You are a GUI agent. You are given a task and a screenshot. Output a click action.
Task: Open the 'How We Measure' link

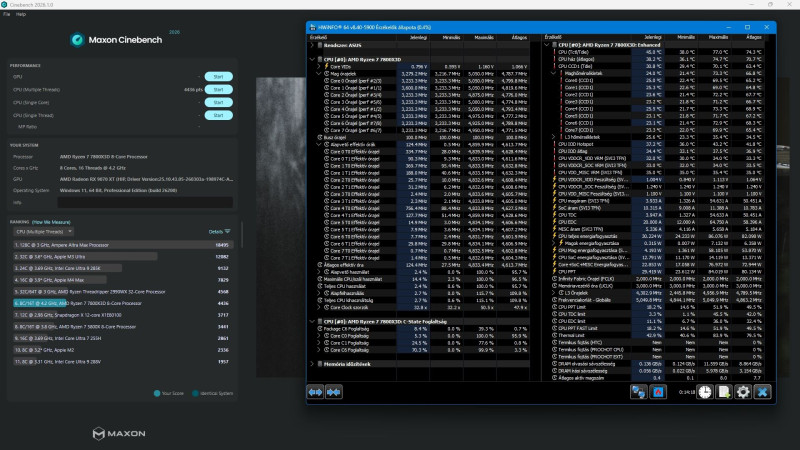point(51,222)
